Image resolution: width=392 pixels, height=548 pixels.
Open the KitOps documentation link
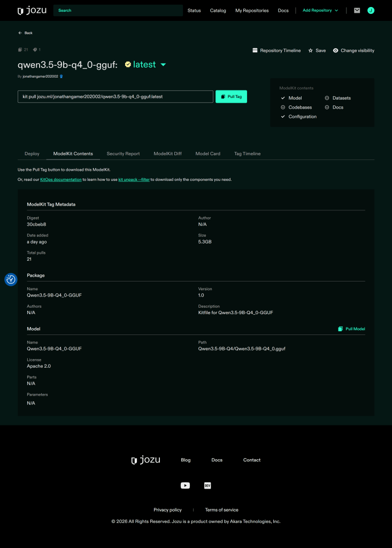pyautogui.click(x=61, y=180)
